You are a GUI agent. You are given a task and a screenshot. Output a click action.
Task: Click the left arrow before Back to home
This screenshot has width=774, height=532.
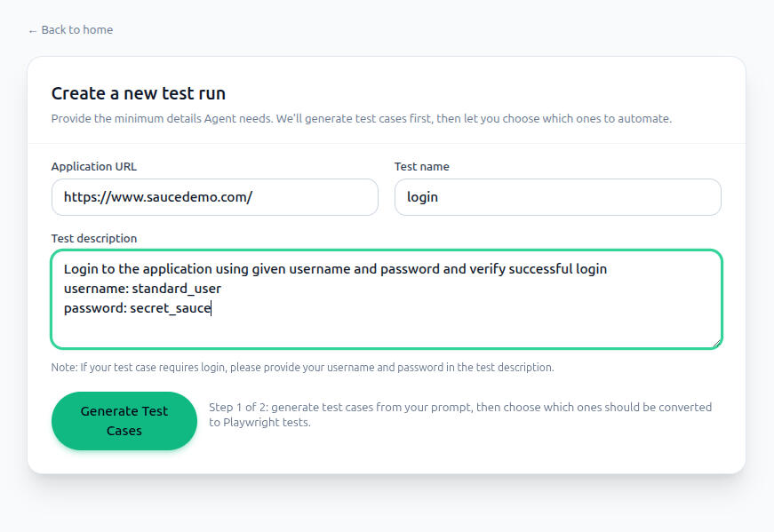coord(33,30)
